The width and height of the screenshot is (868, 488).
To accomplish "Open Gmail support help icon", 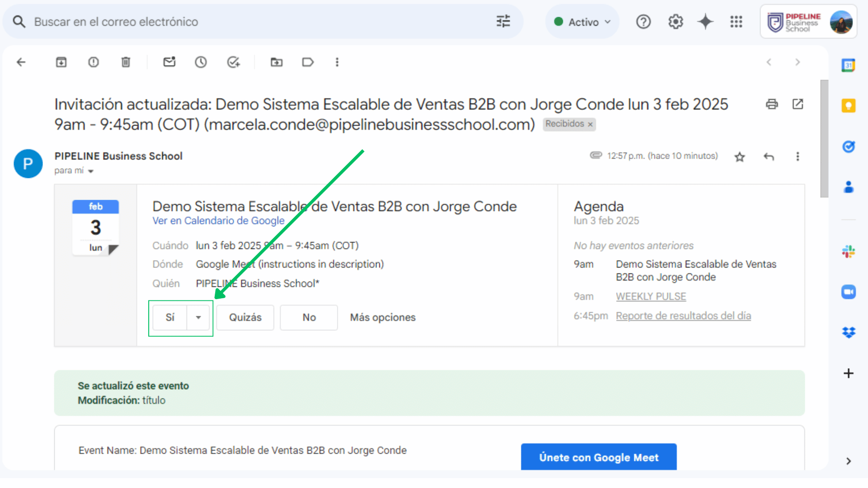I will pyautogui.click(x=643, y=22).
